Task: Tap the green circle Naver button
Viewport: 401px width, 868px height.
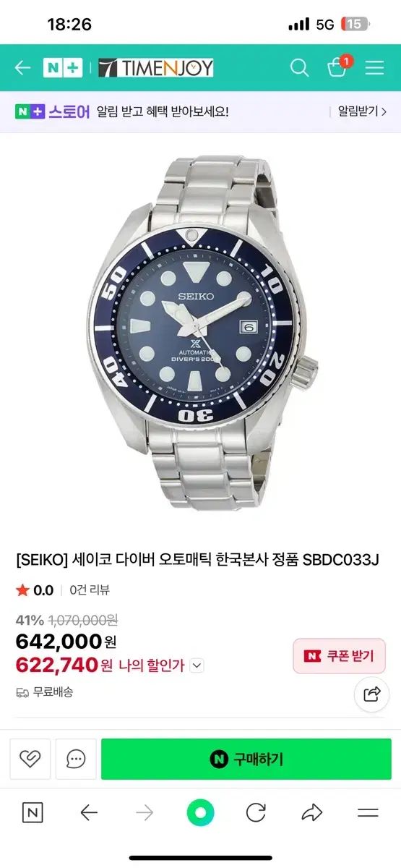Action: [200, 812]
